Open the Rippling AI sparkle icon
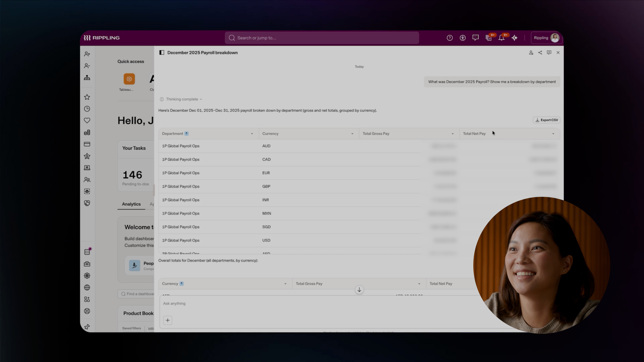The height and width of the screenshot is (362, 644). point(514,38)
